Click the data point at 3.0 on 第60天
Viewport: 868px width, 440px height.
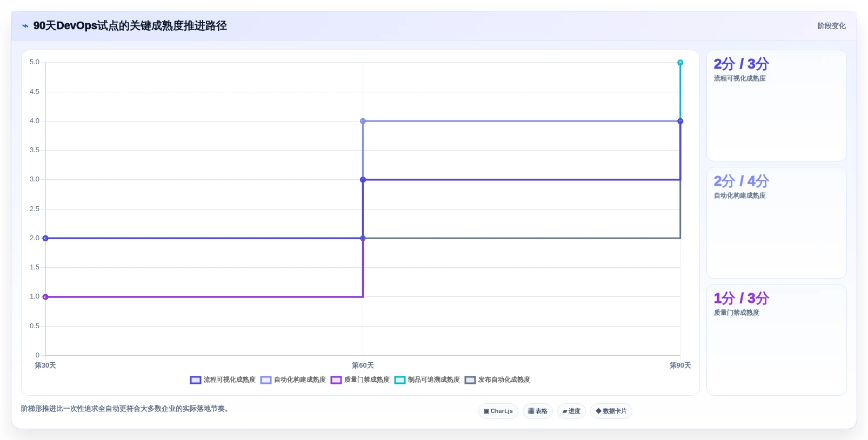click(363, 180)
